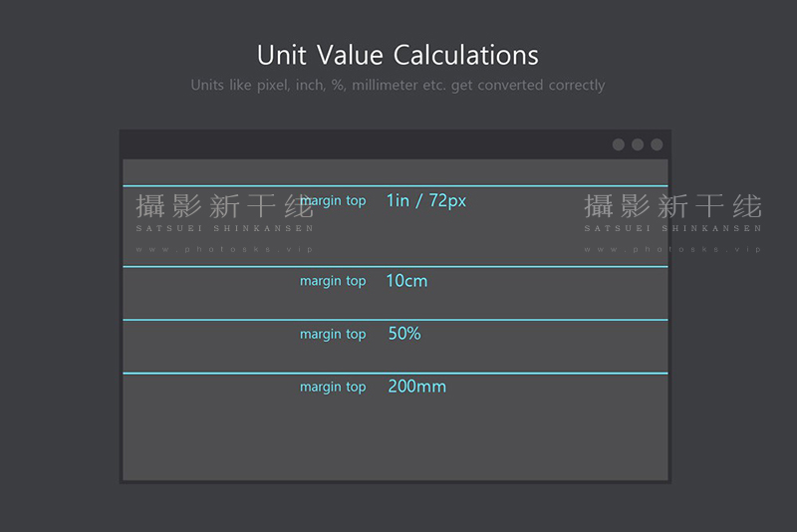This screenshot has height=532, width=797.
Task: Select the '200mm' margin value
Action: pyautogui.click(x=416, y=387)
